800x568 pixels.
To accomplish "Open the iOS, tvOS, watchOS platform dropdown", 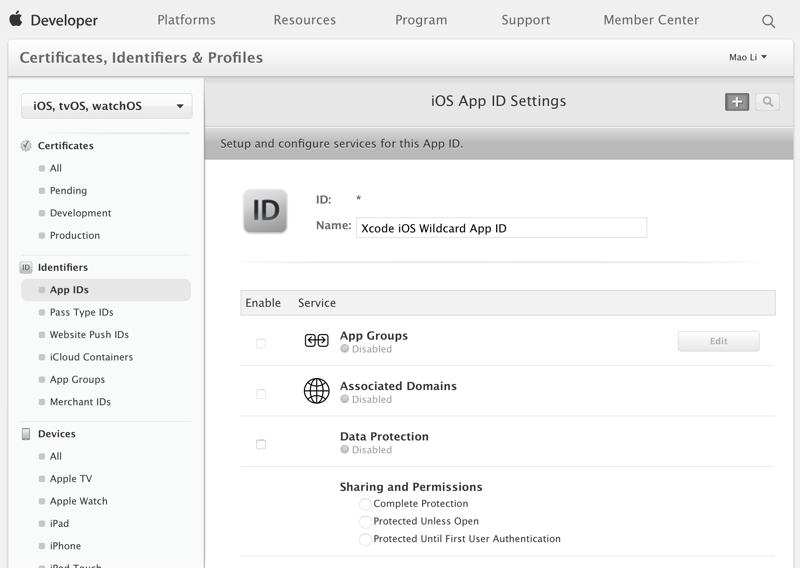I will pos(107,106).
